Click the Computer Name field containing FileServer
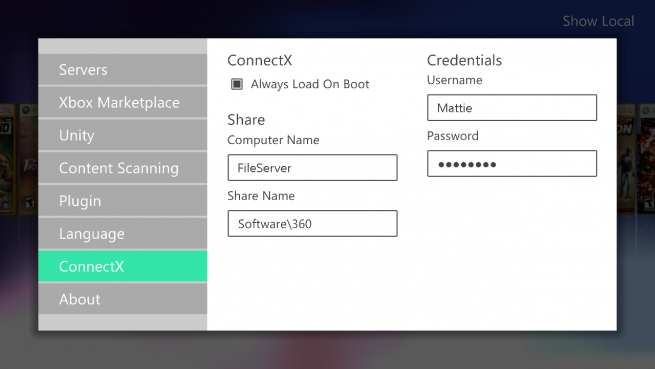Image resolution: width=655 pixels, height=369 pixels. tap(312, 168)
